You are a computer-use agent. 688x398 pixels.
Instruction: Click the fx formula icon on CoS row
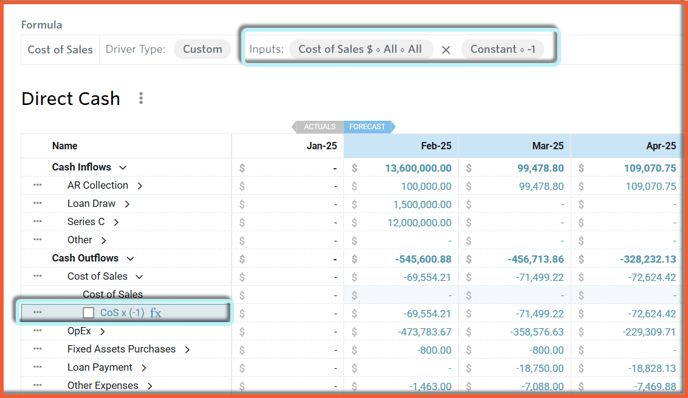coord(156,313)
